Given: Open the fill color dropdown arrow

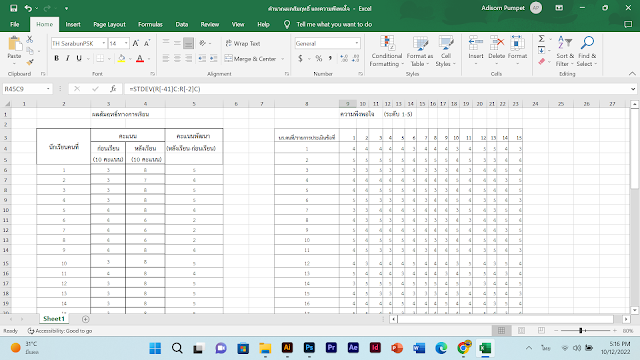Looking at the screenshot, I should (130, 59).
